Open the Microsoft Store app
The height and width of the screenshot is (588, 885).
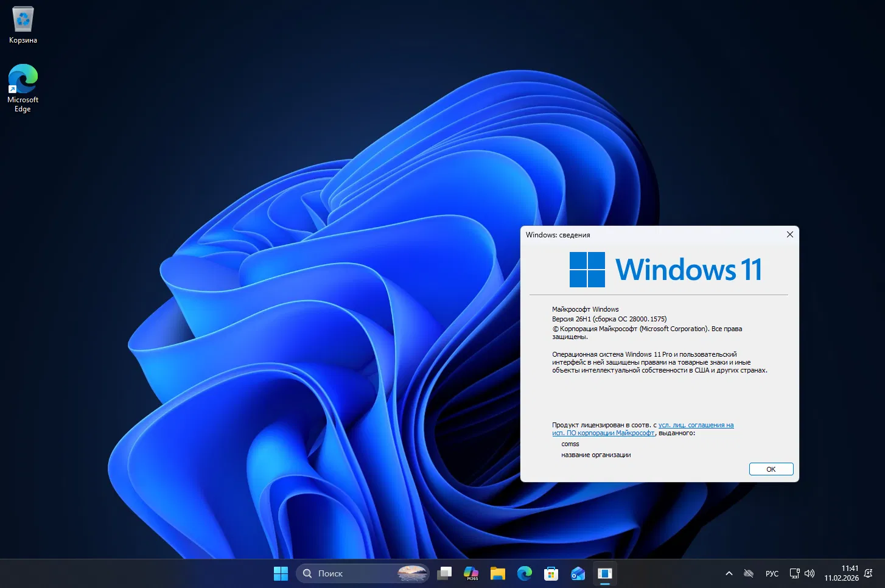click(551, 573)
